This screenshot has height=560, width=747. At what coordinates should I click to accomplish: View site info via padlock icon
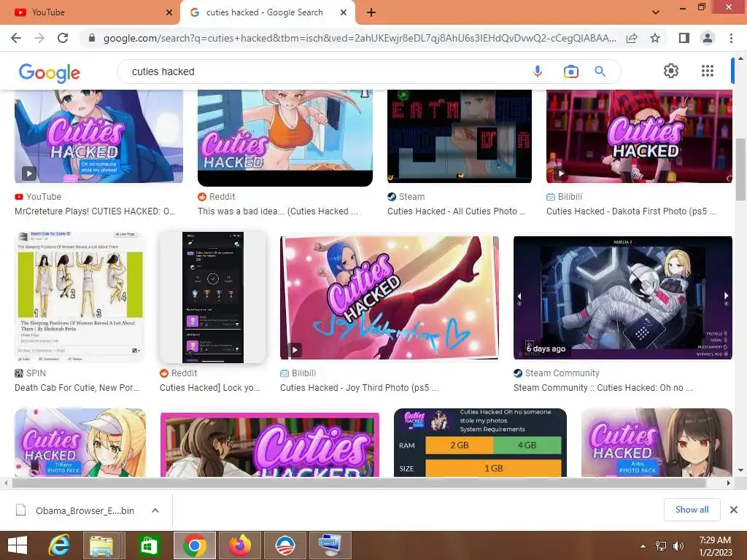click(x=92, y=38)
